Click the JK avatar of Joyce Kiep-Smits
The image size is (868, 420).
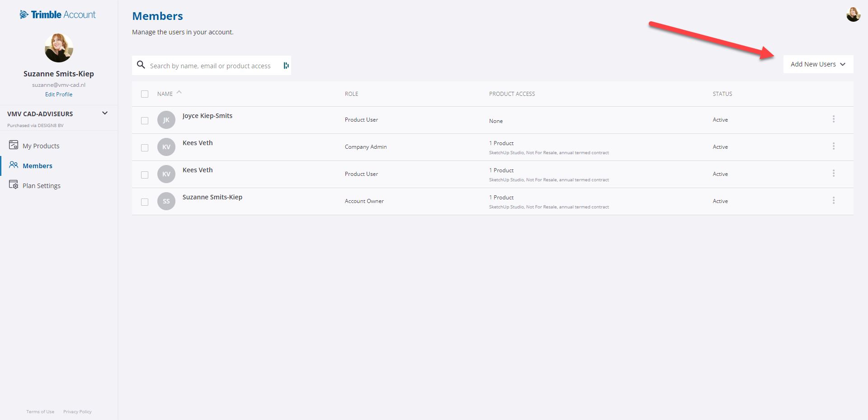coord(166,120)
